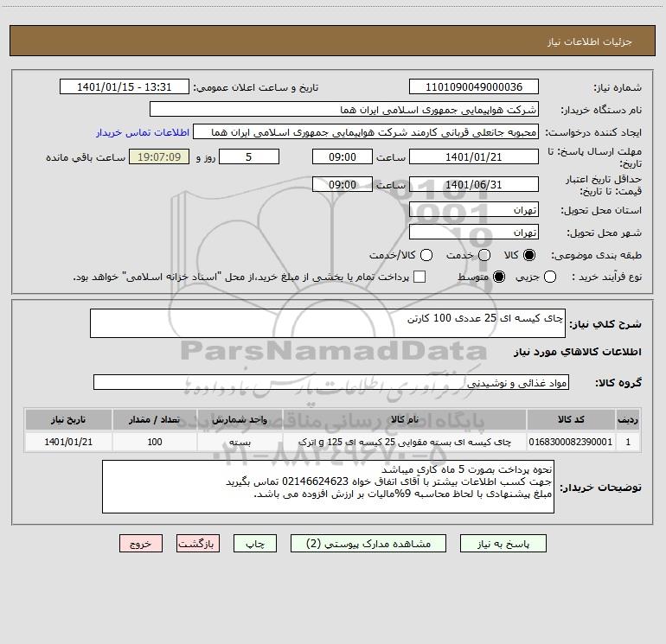The image size is (666, 644).
Task: Select the first row product code cell
Action: (x=571, y=442)
